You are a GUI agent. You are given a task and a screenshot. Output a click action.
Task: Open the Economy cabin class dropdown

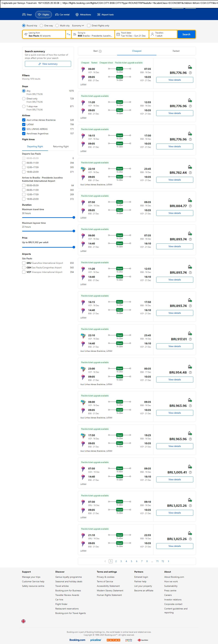78,26
